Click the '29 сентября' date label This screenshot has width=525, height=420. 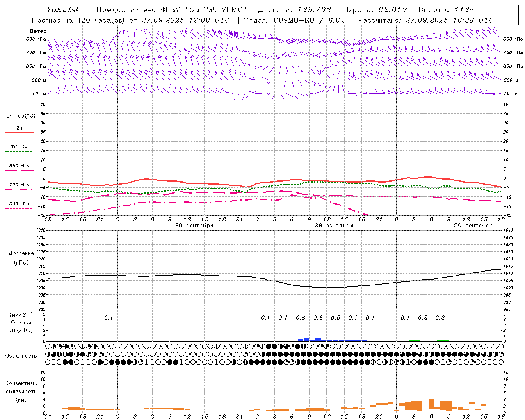334,226
